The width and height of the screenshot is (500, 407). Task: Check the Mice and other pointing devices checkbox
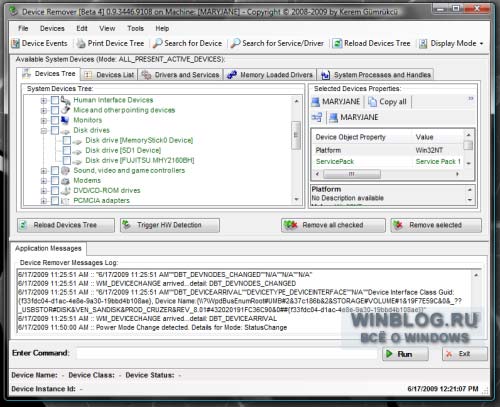(55, 110)
